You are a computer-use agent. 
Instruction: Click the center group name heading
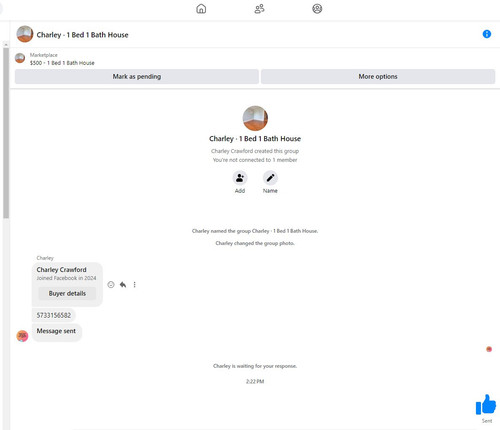255,139
